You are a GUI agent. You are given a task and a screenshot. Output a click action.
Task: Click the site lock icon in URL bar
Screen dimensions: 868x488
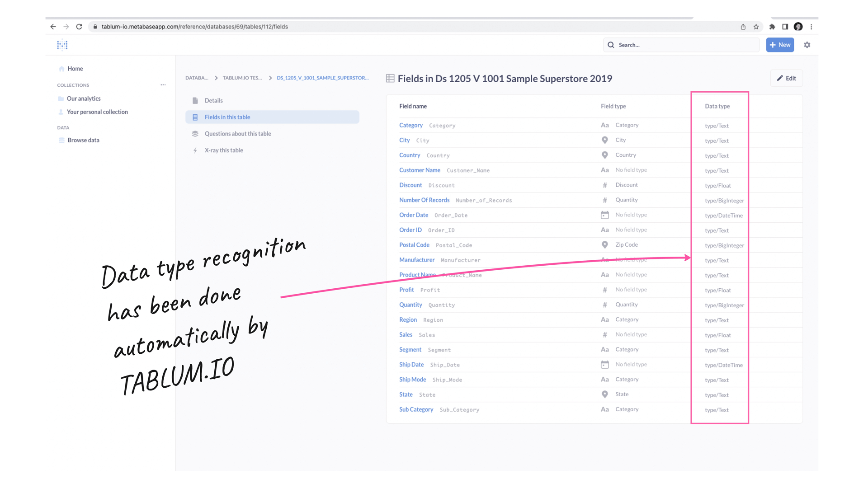click(95, 27)
